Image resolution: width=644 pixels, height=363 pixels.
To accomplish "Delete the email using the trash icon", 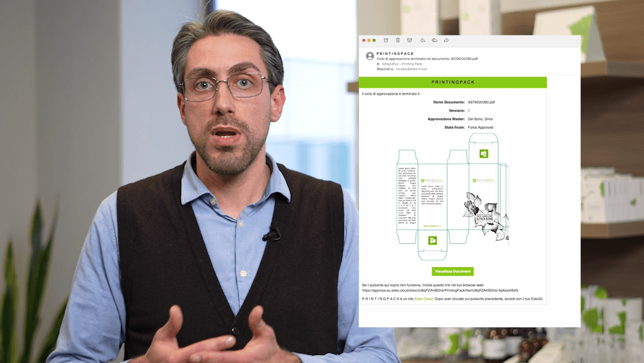I will 398,40.
